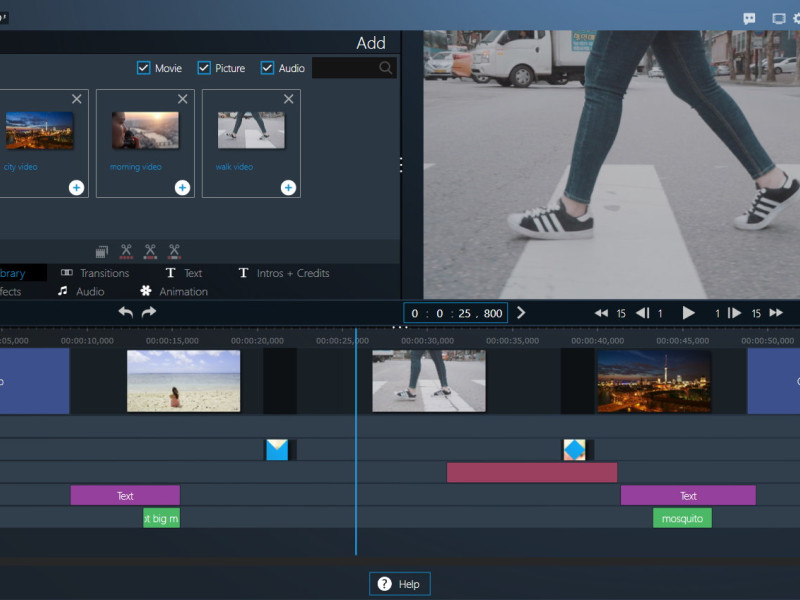Click the first scissors cut icon
Image resolution: width=800 pixels, height=600 pixels.
[126, 251]
